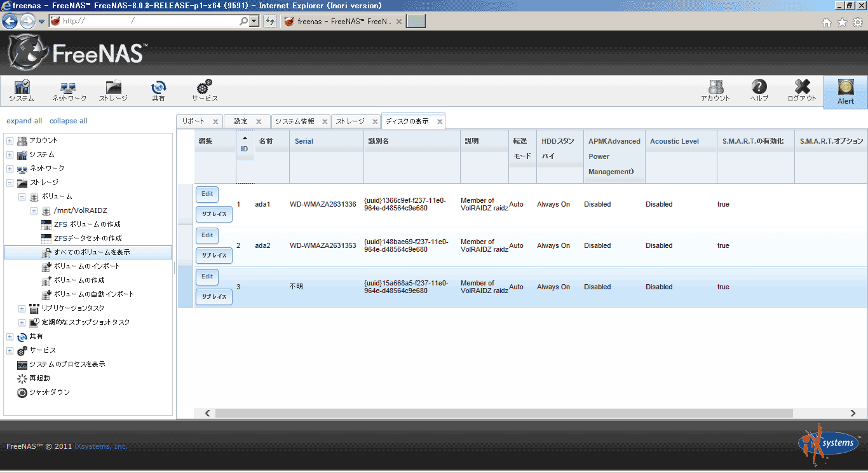Click Edit for disk ada2

click(x=207, y=235)
